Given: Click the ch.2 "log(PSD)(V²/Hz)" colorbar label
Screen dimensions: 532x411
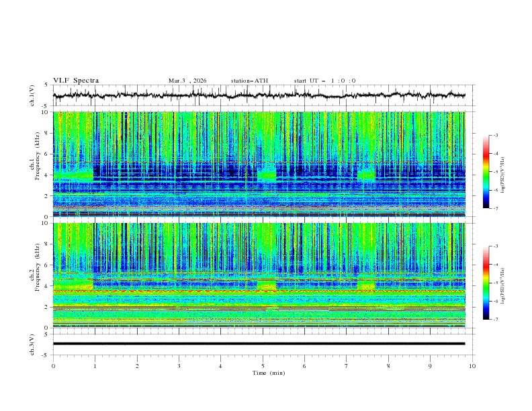Looking at the screenshot, I should click(502, 285).
